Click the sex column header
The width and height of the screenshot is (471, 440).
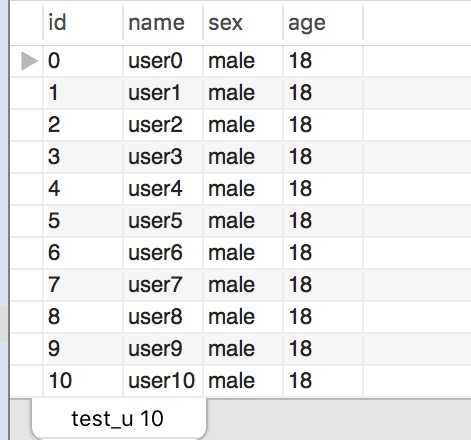[x=243, y=23]
